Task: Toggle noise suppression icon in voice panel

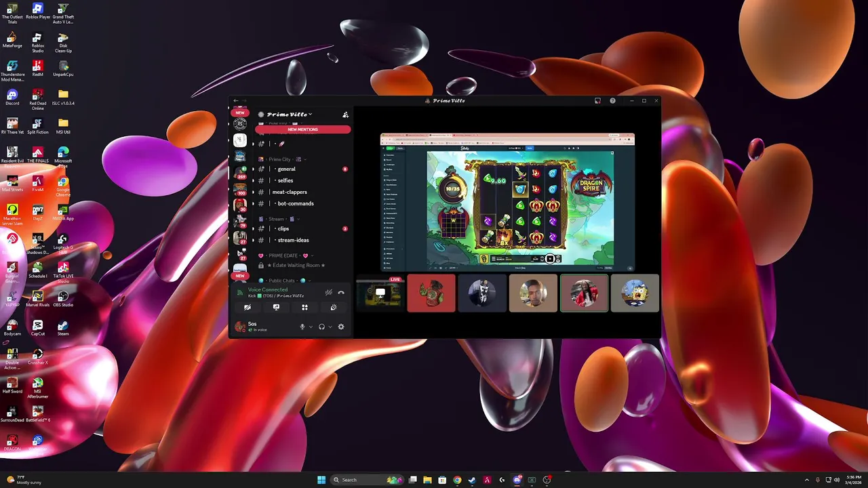Action: [x=329, y=292]
